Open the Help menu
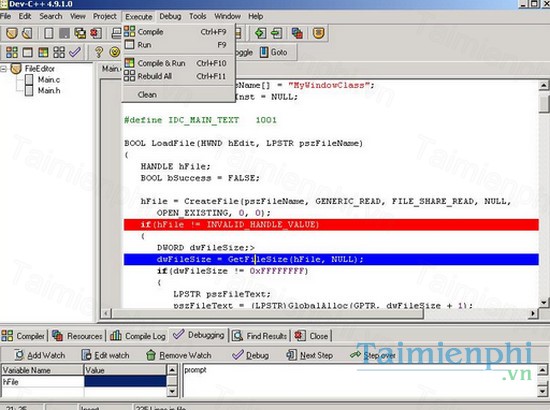 (256, 16)
